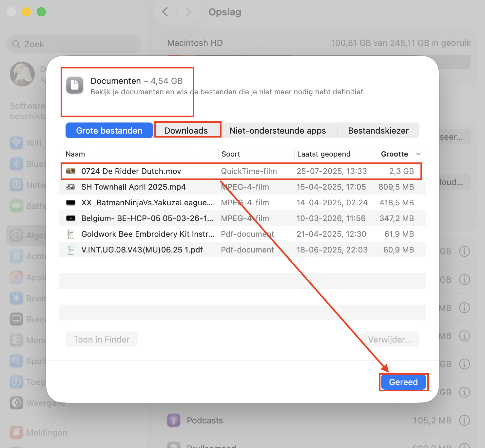Open the Netwerk sidebar icon
This screenshot has width=485, height=448.
[16, 185]
